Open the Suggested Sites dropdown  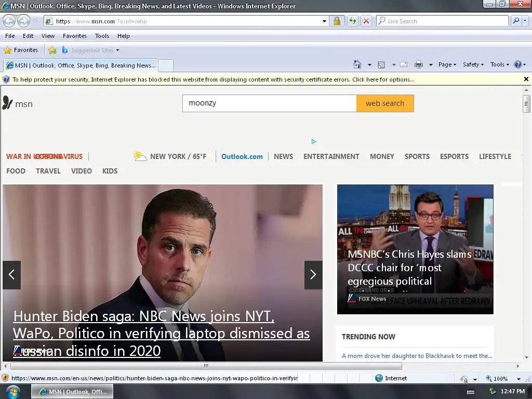(91, 50)
